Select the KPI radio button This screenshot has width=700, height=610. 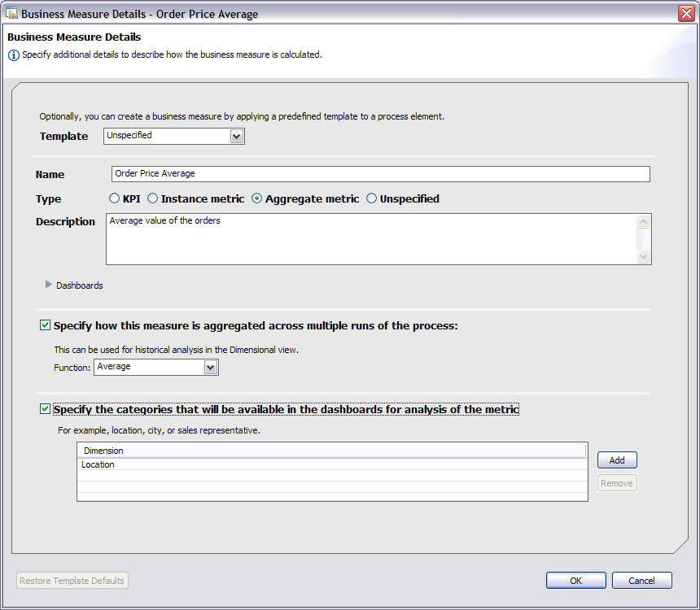[114, 198]
